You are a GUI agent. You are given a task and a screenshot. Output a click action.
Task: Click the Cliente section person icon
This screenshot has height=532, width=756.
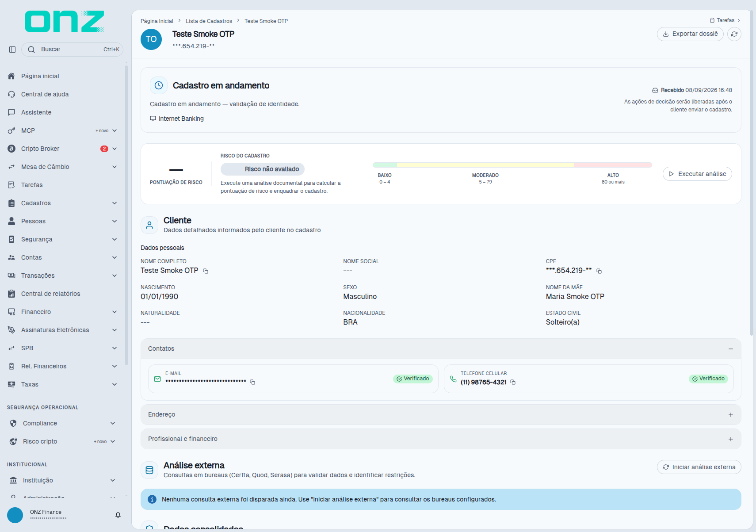click(x=149, y=225)
